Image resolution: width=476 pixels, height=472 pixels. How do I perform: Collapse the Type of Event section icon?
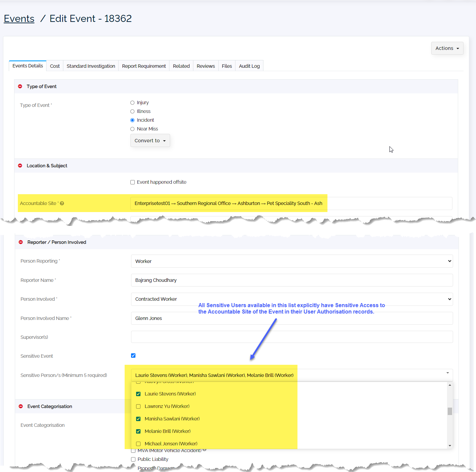pyautogui.click(x=20, y=87)
